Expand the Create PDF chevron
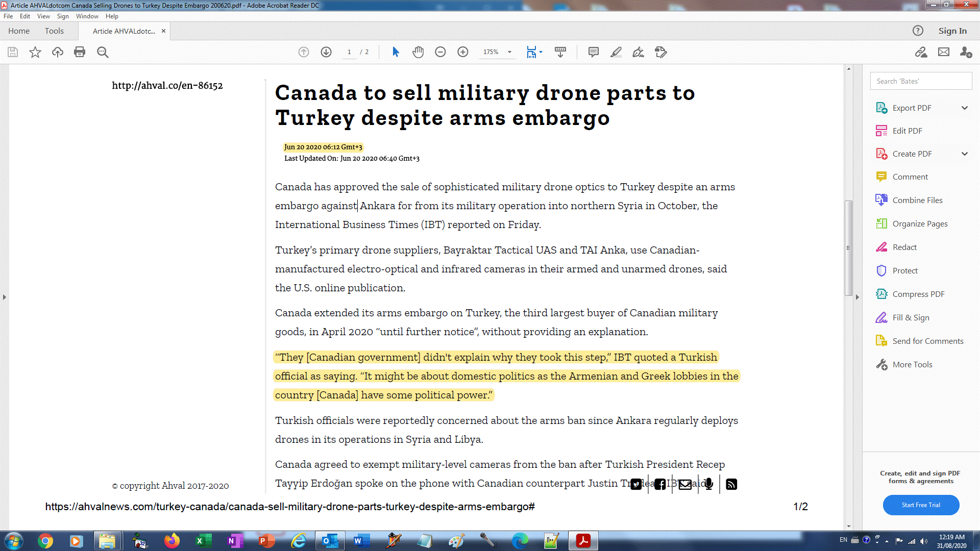Viewport: 980px width, 551px height. point(965,154)
